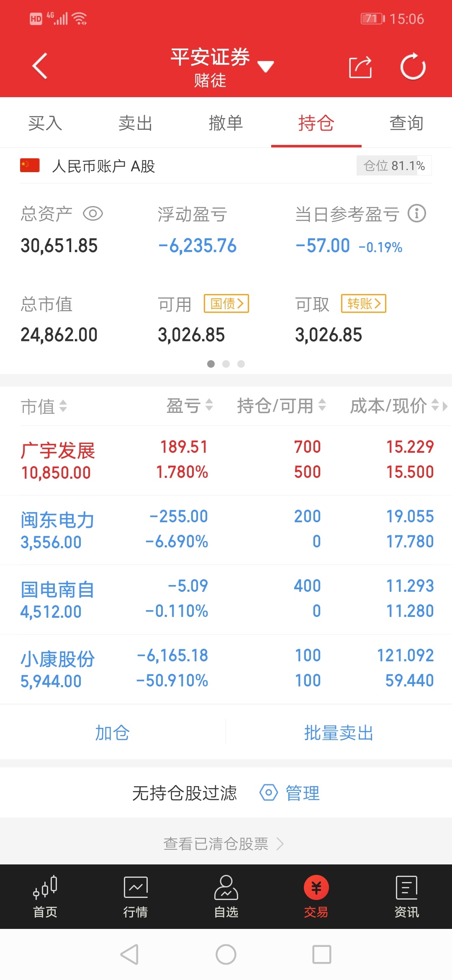Expand the 平安证券 account dropdown arrow

(265, 66)
